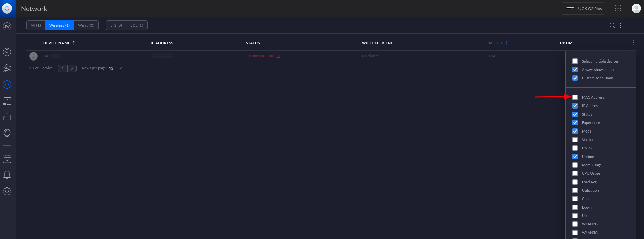Check Select multiple devices option

pyautogui.click(x=575, y=61)
